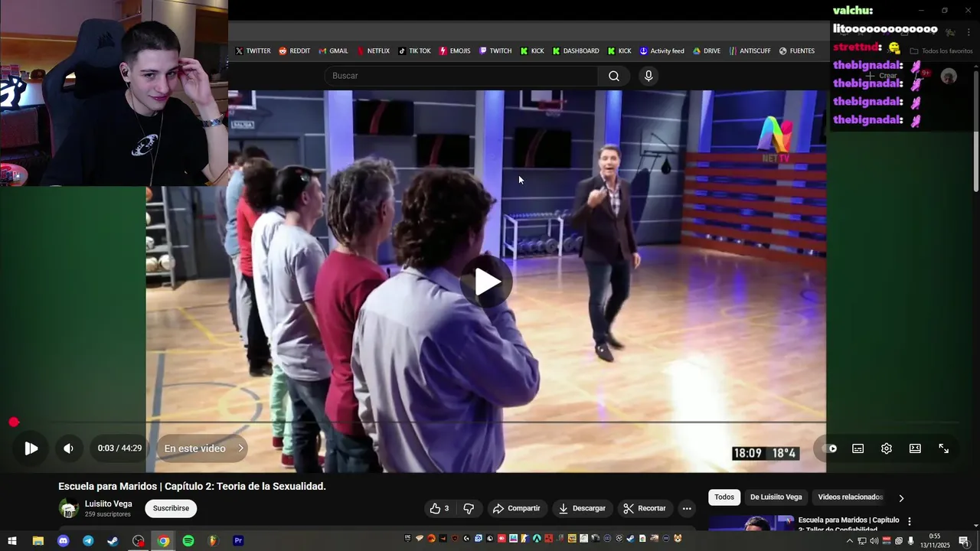The height and width of the screenshot is (551, 980).
Task: Open more actions three-dot menu
Action: point(687,508)
